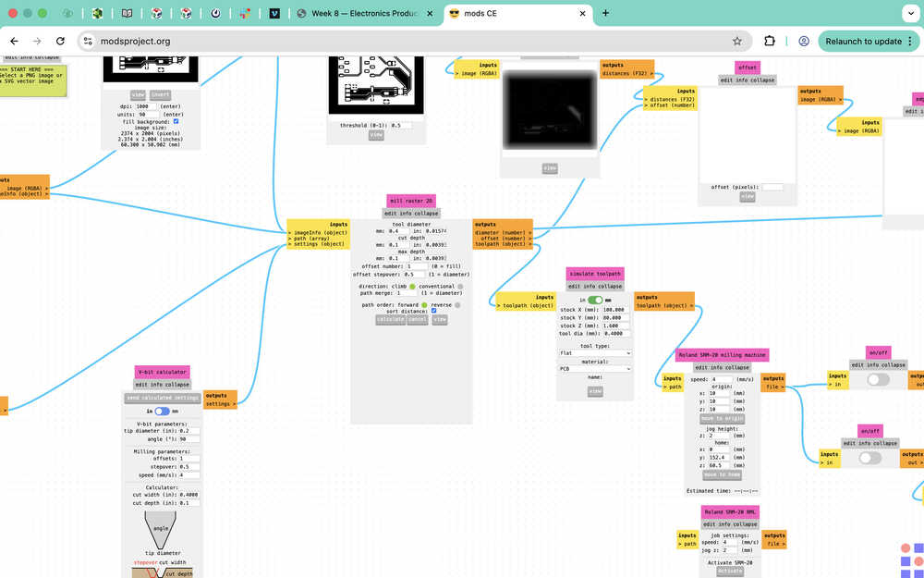The width and height of the screenshot is (924, 578).
Task: Select conventional direction radio
Action: click(460, 287)
